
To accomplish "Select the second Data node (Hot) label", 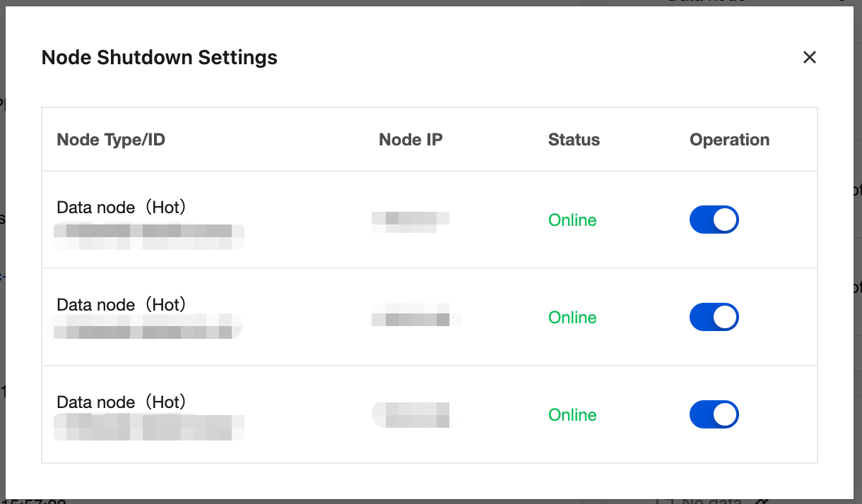I will tap(122, 305).
